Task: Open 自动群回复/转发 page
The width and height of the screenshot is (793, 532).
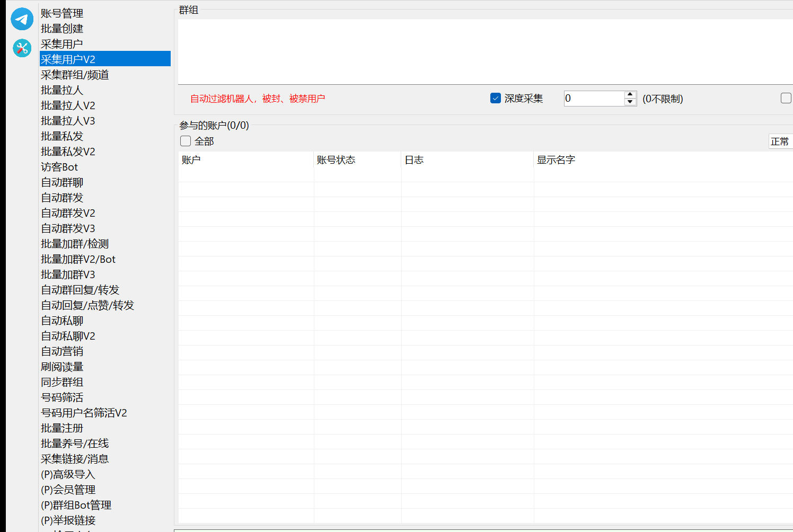Action: click(105, 290)
